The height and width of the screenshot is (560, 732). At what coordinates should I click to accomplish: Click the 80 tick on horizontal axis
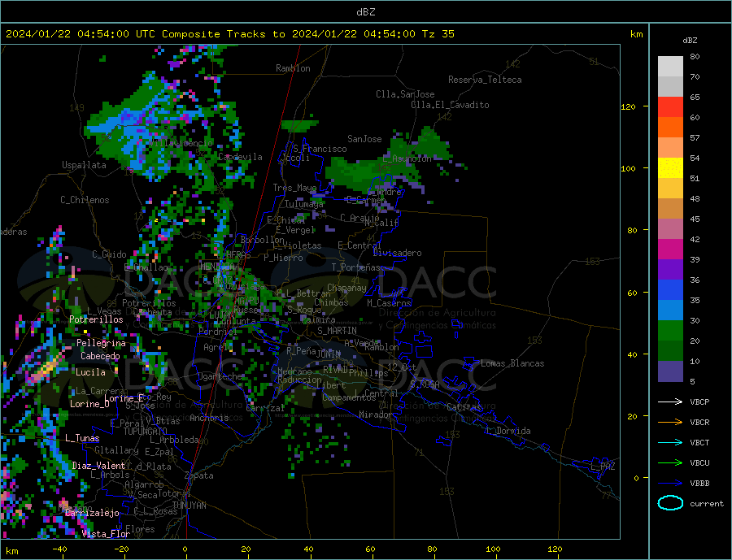432,549
